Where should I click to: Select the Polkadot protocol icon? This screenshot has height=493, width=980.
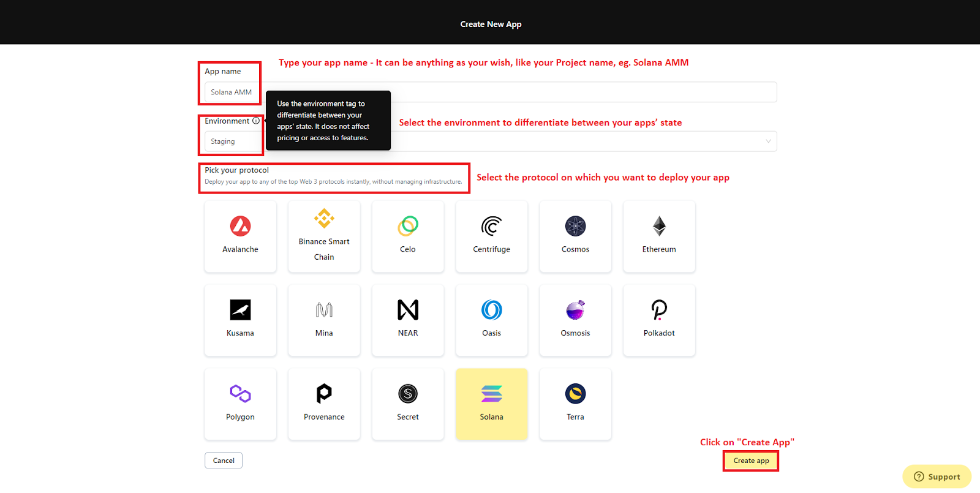coord(659,310)
